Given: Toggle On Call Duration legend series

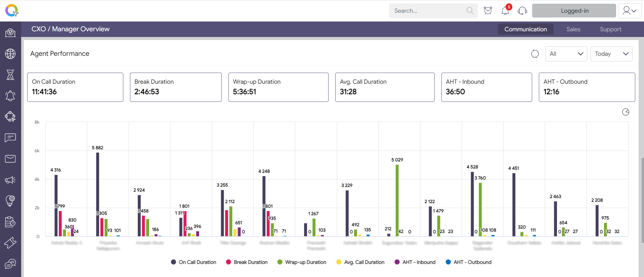Looking at the screenshot, I should point(194,262).
